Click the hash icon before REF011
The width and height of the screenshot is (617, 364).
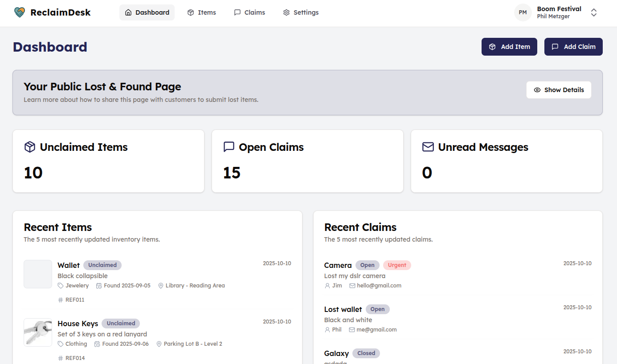(61, 299)
